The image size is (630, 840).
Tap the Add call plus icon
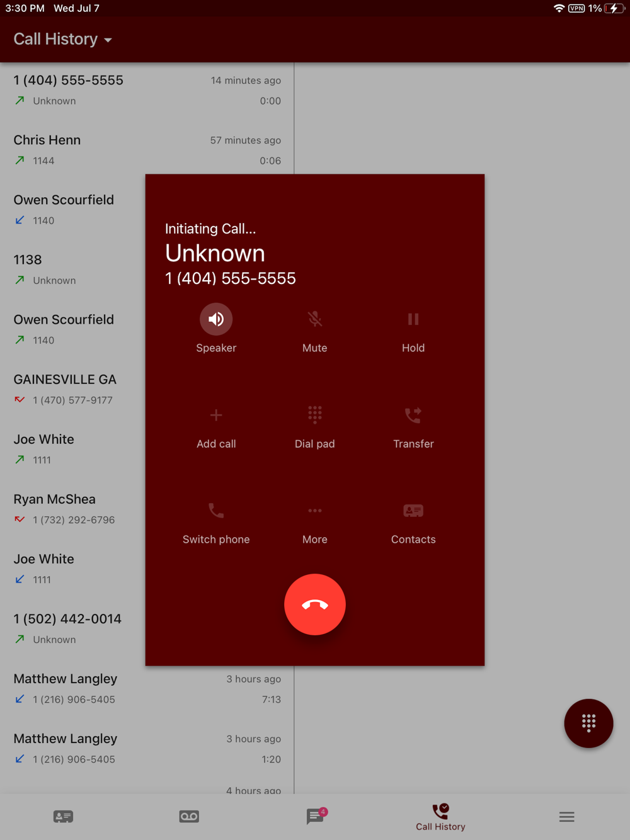(x=216, y=415)
